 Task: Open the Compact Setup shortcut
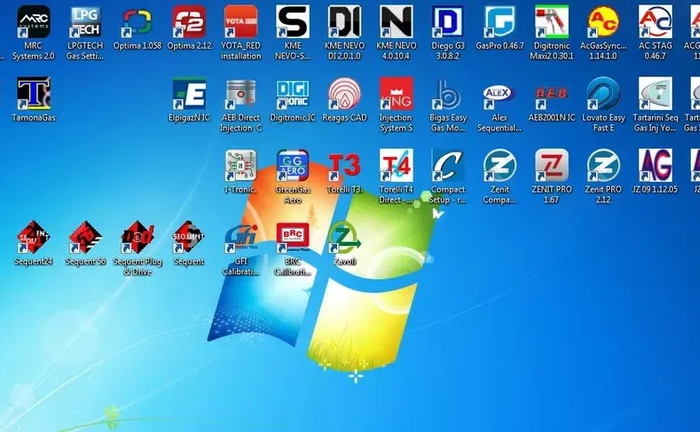tap(447, 166)
